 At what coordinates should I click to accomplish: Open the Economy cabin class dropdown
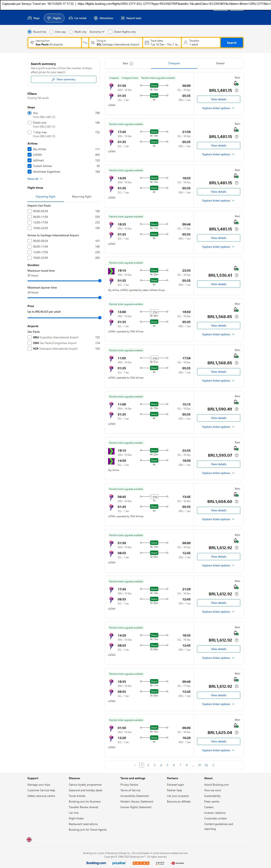pyautogui.click(x=97, y=32)
